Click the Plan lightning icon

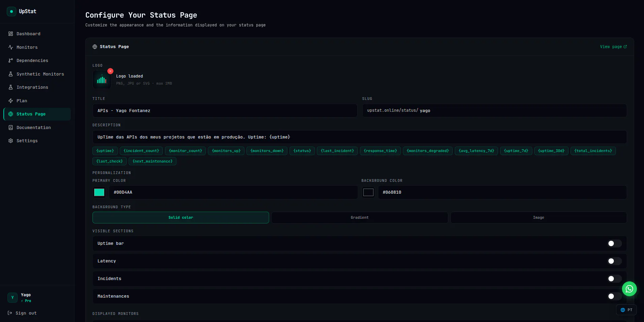10,101
